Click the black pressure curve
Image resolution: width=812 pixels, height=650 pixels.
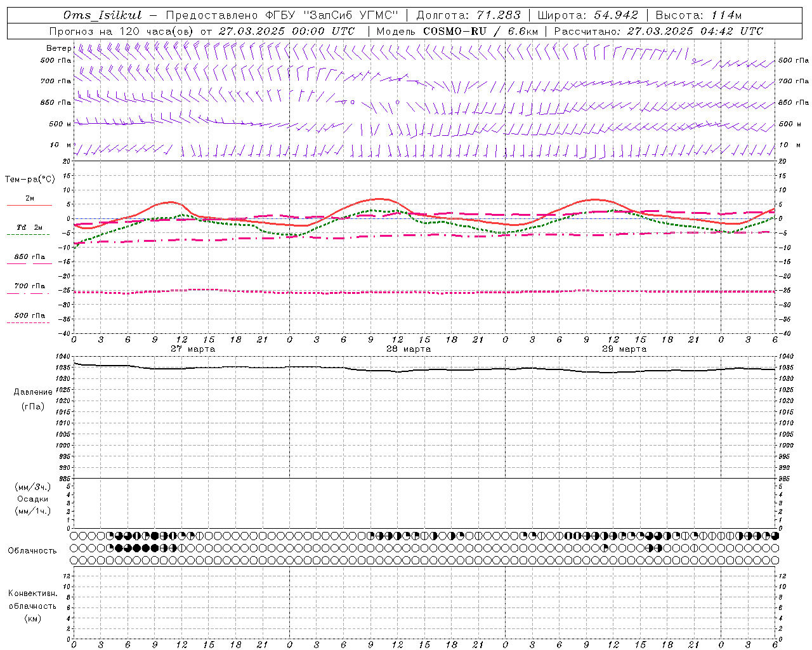coord(425,369)
